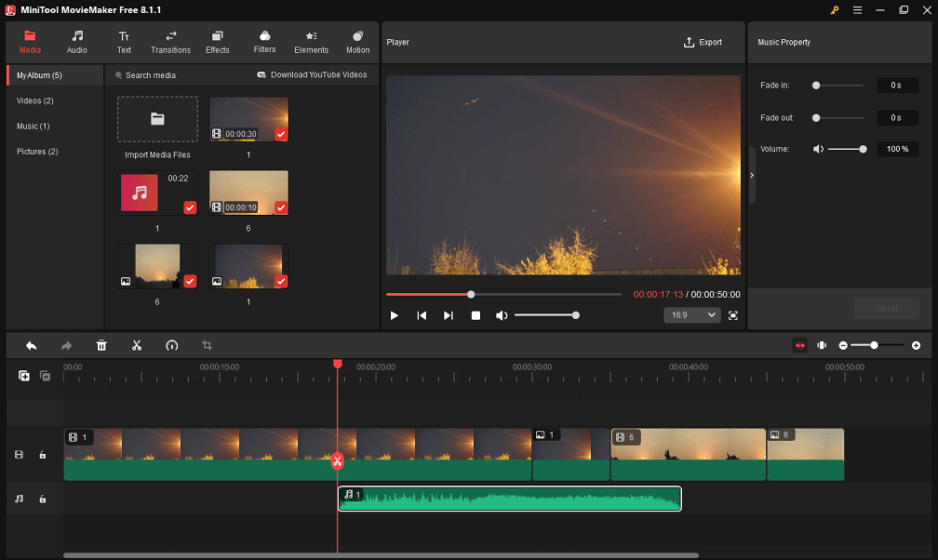Open the Elements tab
This screenshot has width=938, height=560.
click(x=311, y=43)
